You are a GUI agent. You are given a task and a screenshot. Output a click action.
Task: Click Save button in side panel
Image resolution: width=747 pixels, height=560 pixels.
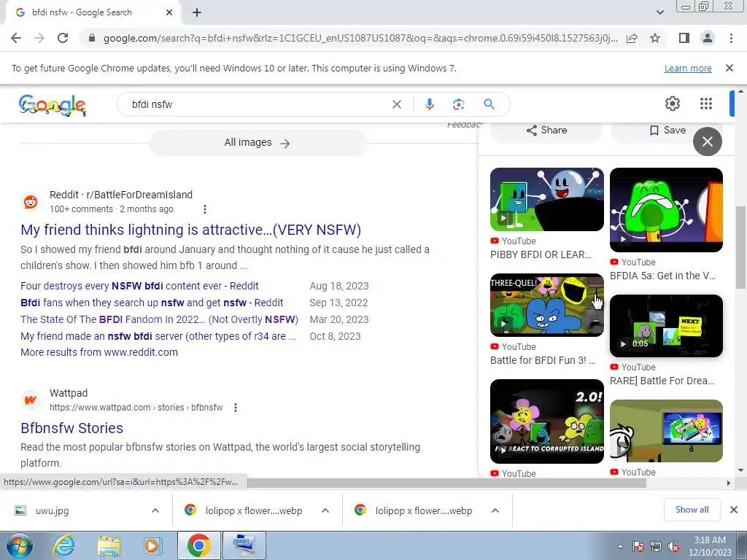[x=667, y=131]
